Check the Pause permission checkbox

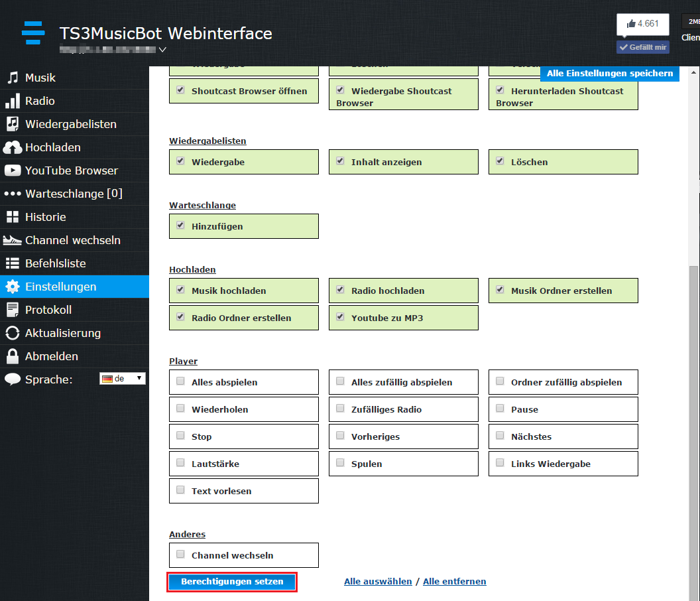(x=500, y=409)
